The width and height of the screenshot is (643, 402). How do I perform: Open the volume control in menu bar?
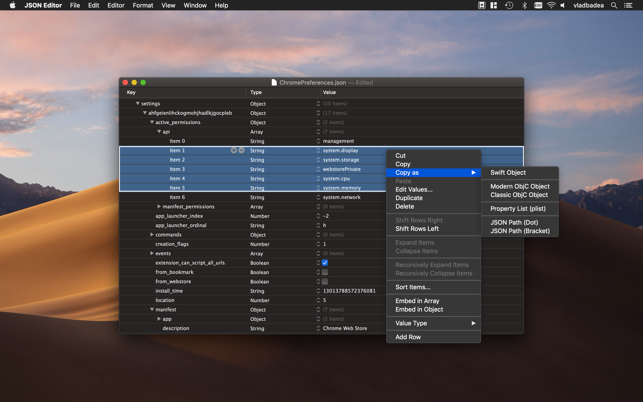pyautogui.click(x=563, y=5)
